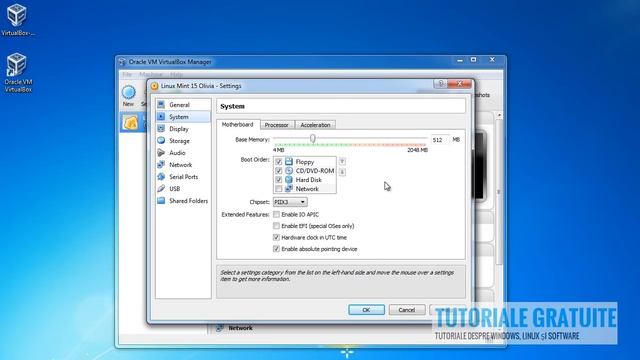Enable the IO APIC checkbox
The width and height of the screenshot is (640, 360).
coord(276,214)
